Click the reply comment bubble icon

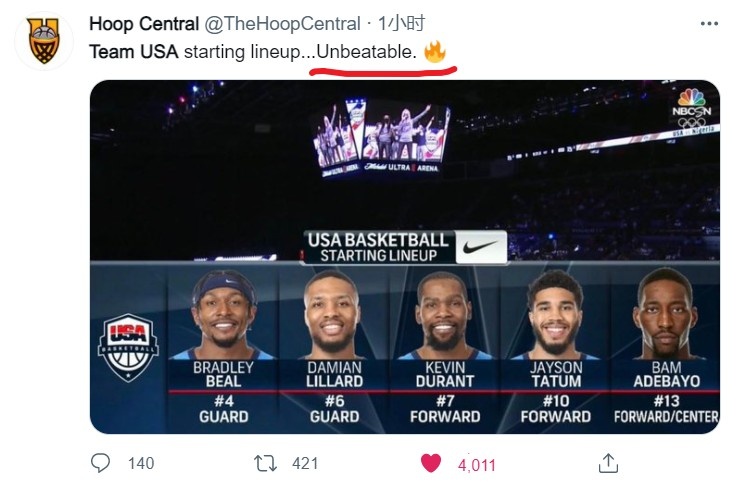[100, 463]
